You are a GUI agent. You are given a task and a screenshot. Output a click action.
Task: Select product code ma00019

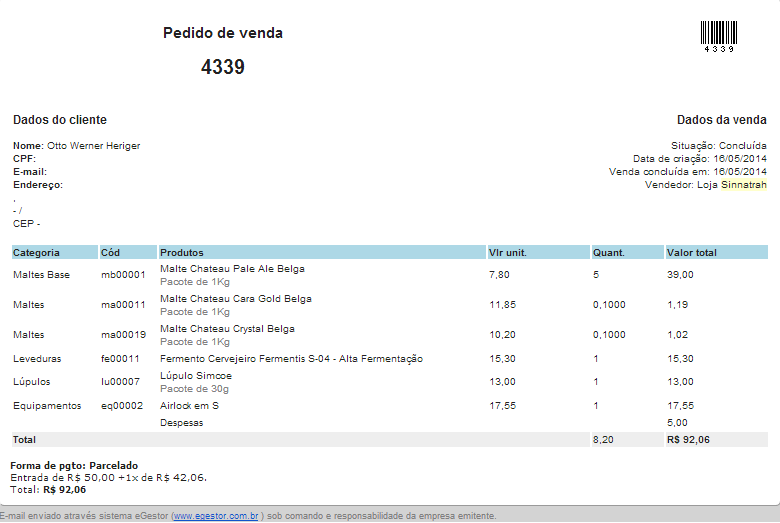(x=123, y=334)
